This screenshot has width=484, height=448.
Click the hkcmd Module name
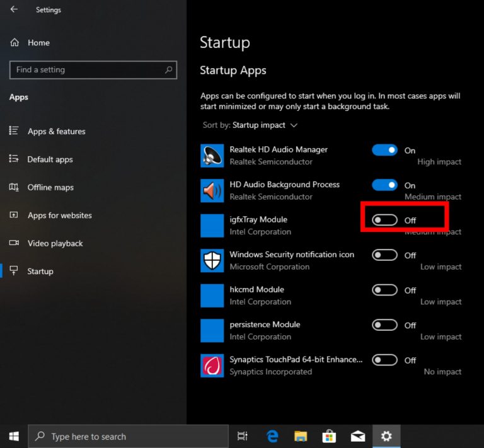tap(257, 289)
